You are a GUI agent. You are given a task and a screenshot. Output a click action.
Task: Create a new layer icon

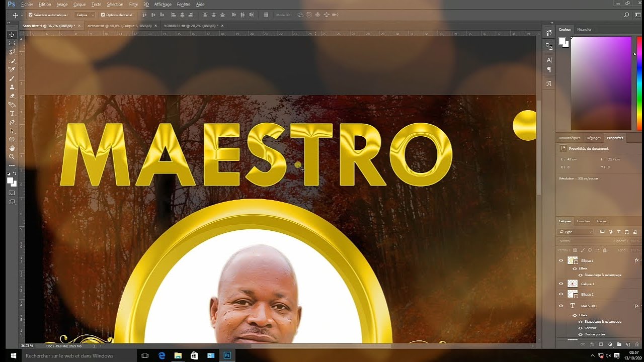(628, 344)
